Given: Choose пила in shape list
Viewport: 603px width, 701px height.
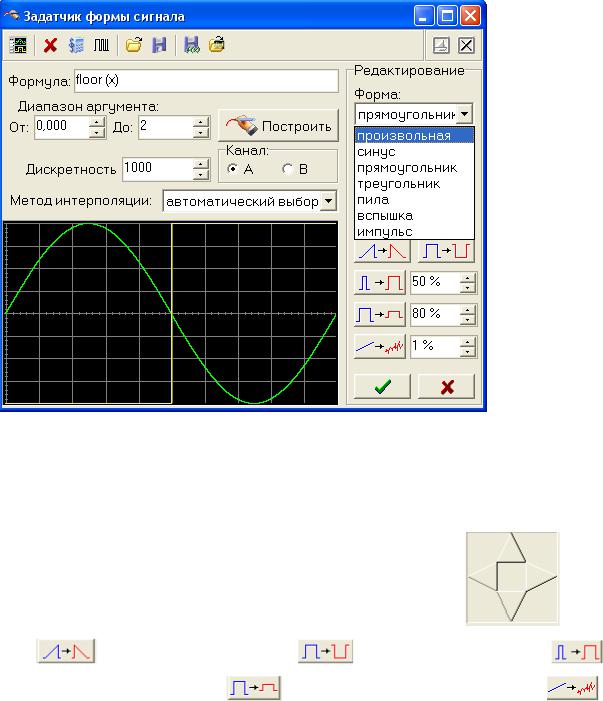Looking at the screenshot, I should 414,200.
